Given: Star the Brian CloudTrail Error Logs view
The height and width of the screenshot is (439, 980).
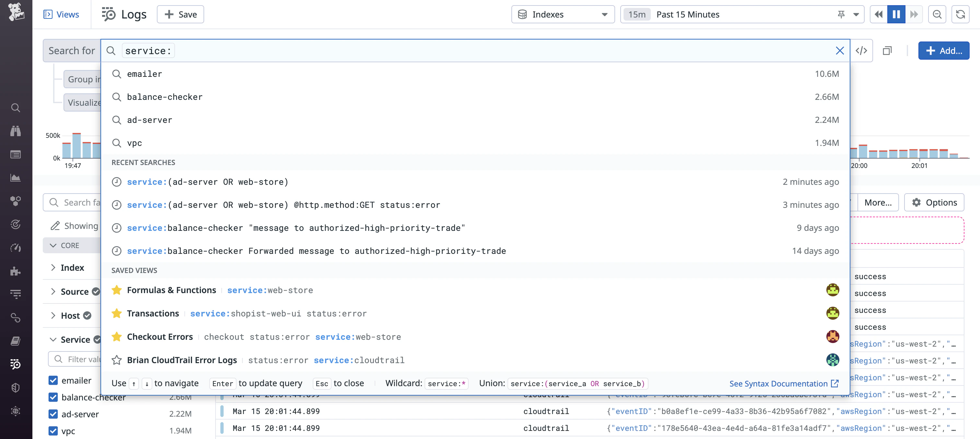Looking at the screenshot, I should [x=116, y=360].
